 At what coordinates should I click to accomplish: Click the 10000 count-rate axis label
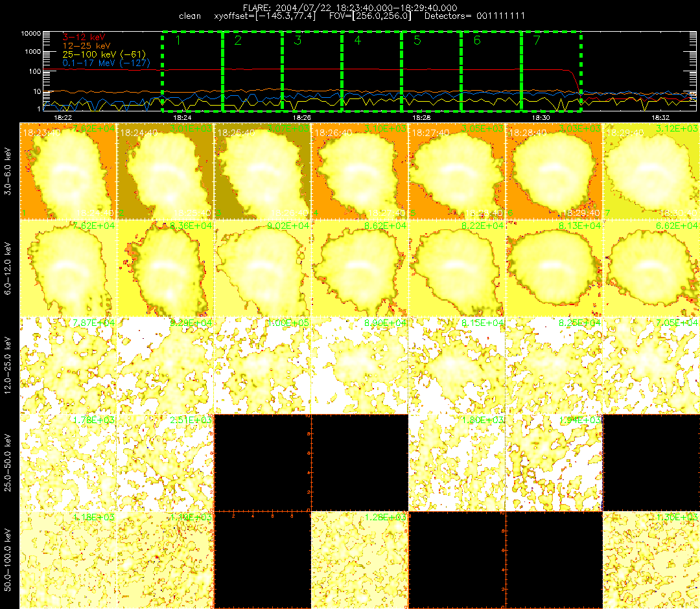point(31,34)
